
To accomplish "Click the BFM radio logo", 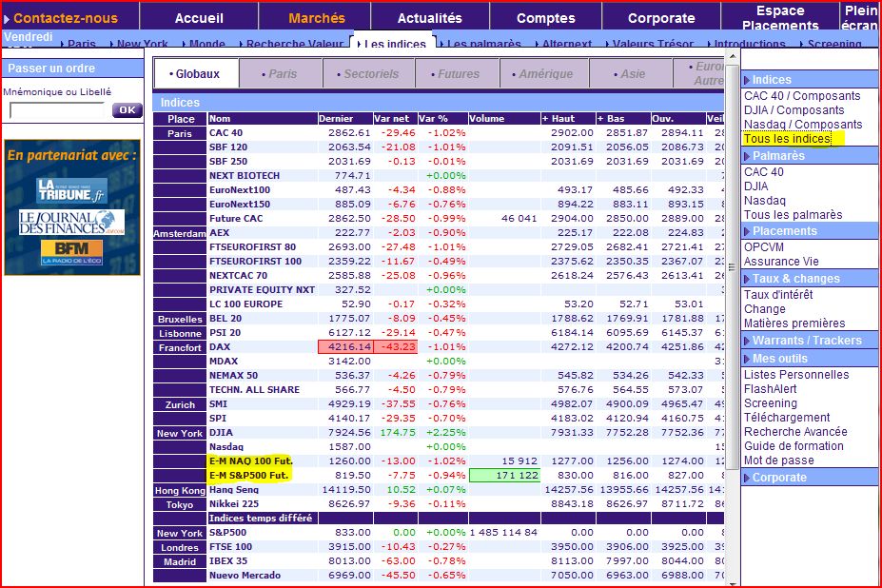I will [71, 252].
